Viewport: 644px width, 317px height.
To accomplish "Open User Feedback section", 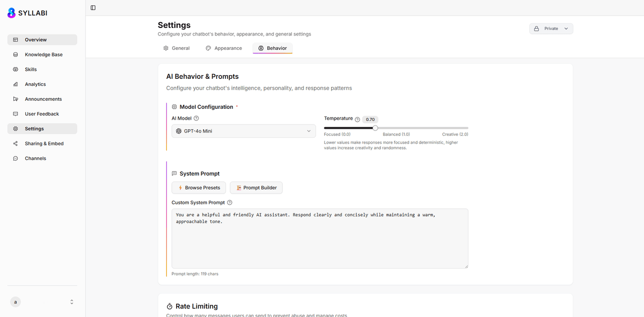I will [41, 114].
